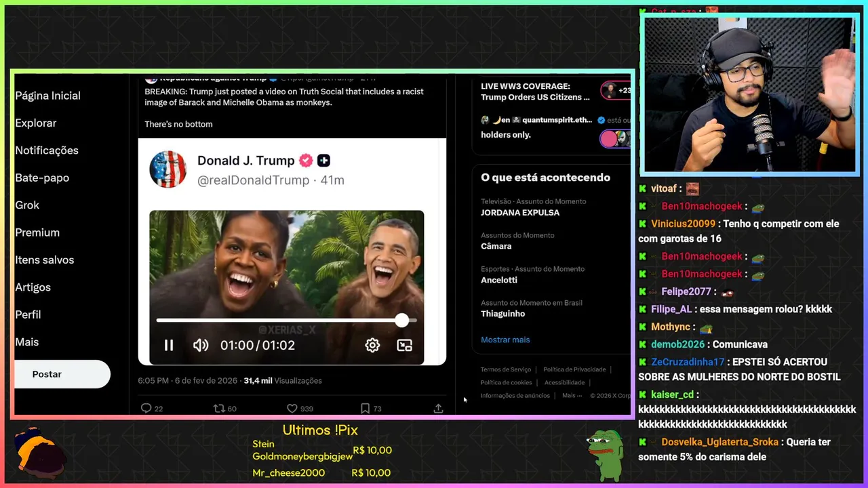
Task: Click the Ultimos !Pix heading
Action: click(x=320, y=430)
